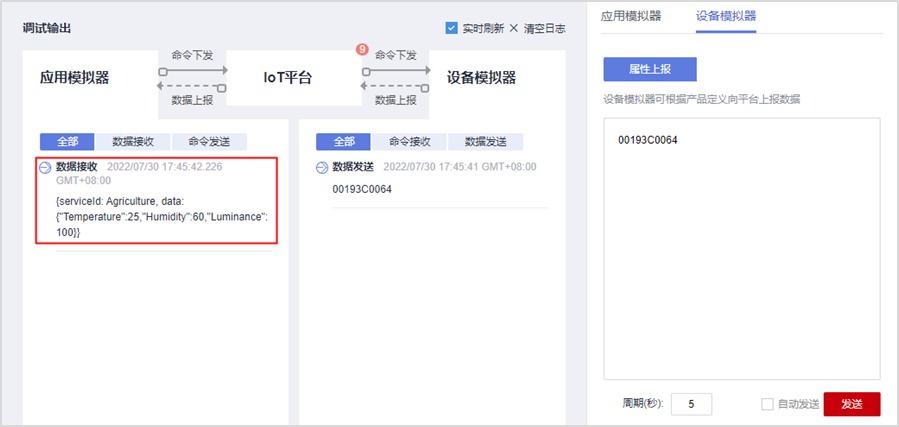Select 命令接收 filter tab in device log
Screen dimensions: 899x427
click(x=409, y=142)
